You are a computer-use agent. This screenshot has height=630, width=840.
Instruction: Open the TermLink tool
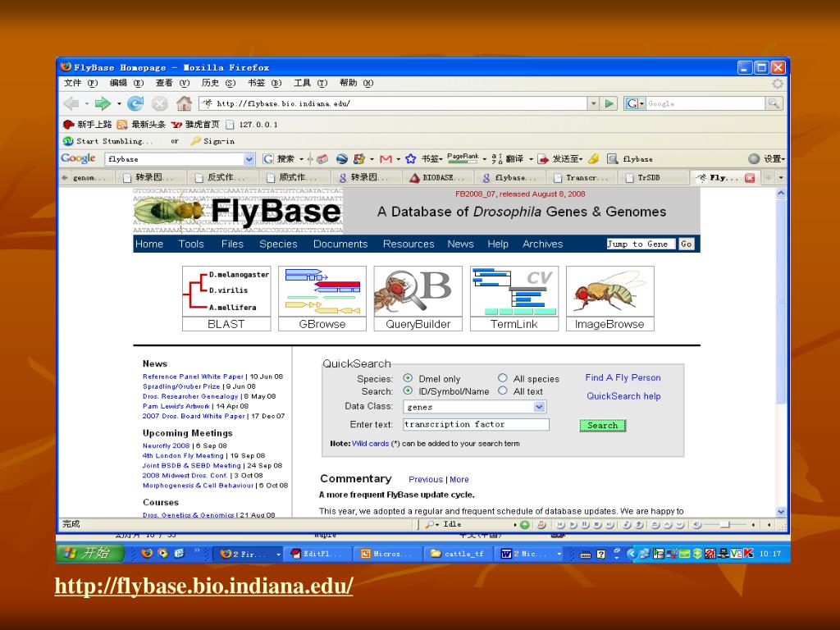click(x=514, y=299)
